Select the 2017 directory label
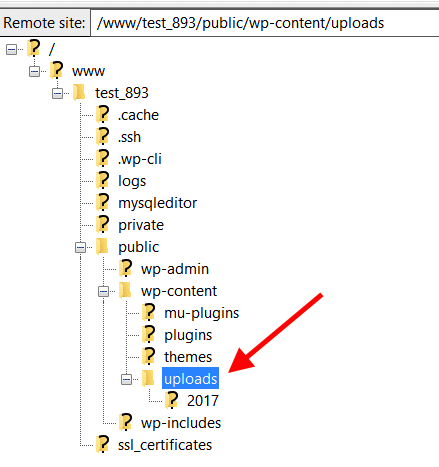Viewport: 439px width, 467px height. coord(203,401)
